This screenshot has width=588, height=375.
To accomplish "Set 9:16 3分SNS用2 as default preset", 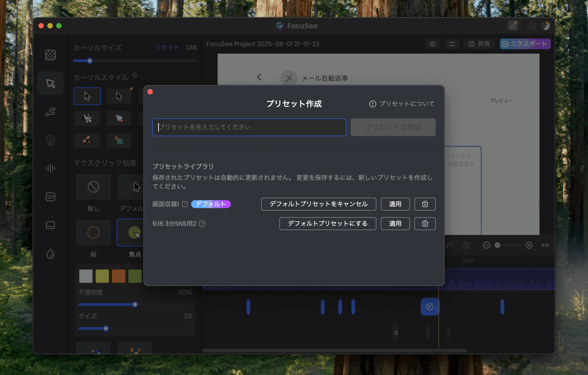I will 328,223.
